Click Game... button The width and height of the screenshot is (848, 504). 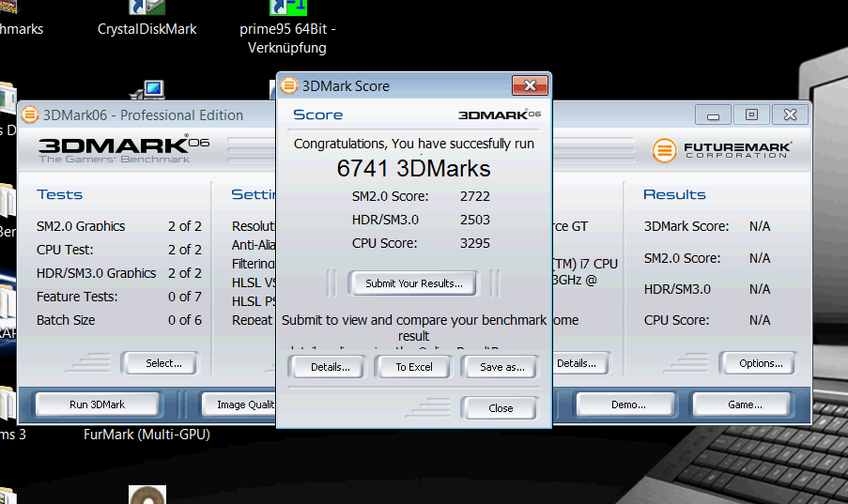(745, 405)
